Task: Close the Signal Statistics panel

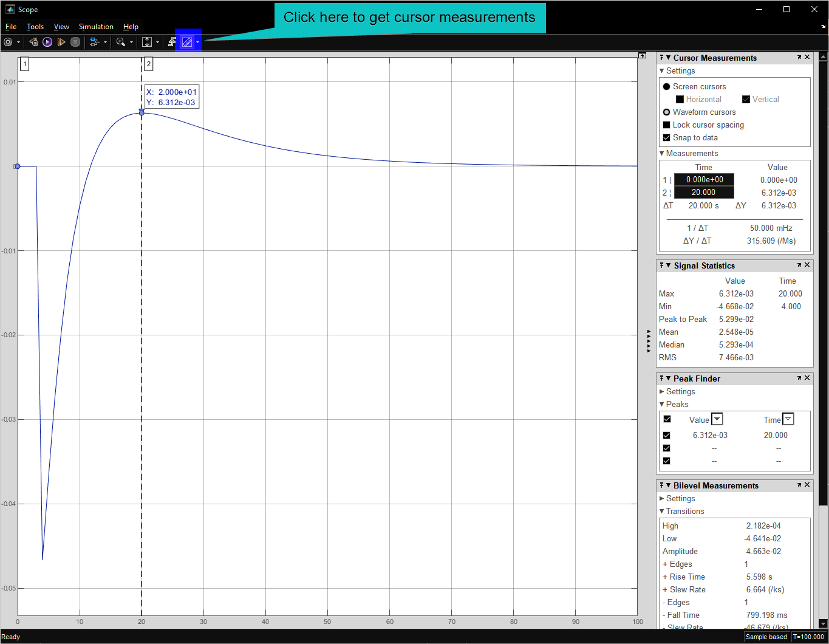Action: pos(807,265)
